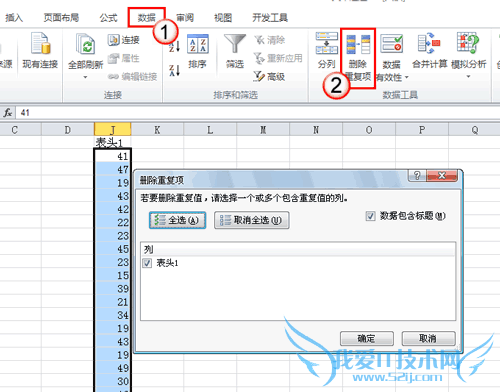Select column header K
500x392 pixels.
[157, 129]
